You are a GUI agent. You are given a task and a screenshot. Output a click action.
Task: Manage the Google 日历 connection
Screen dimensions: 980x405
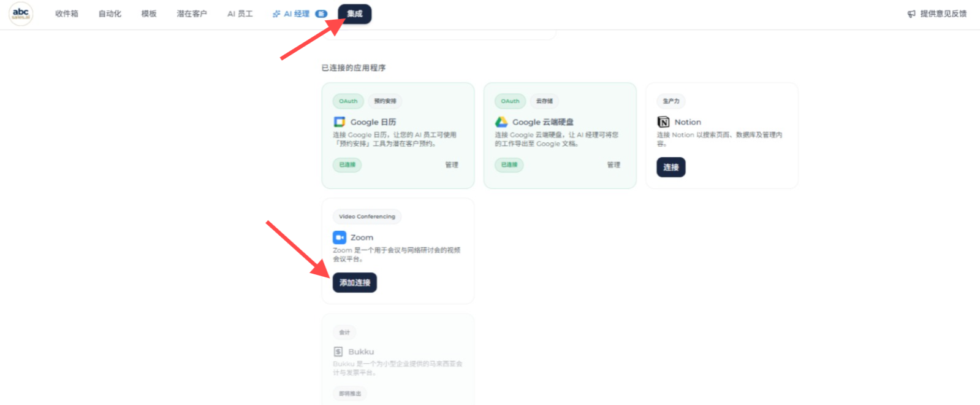tap(452, 164)
